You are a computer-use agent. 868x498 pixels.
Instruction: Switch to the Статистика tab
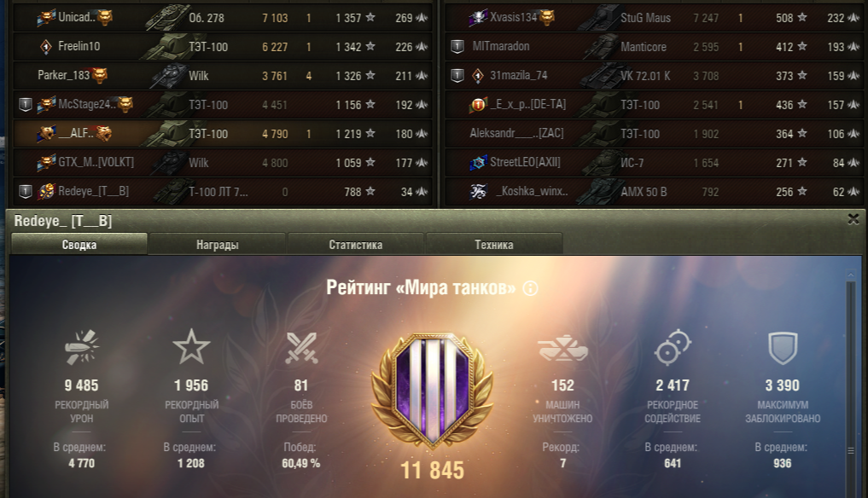pyautogui.click(x=355, y=244)
